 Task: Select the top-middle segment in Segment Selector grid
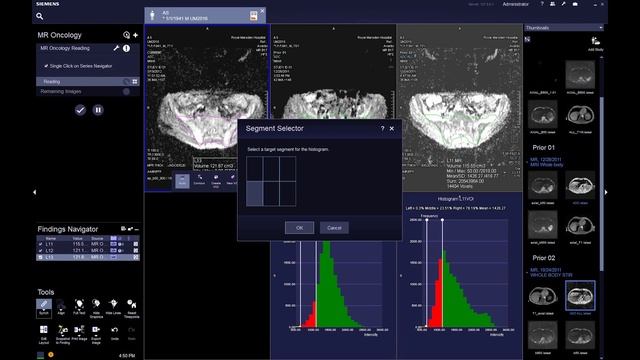tap(271, 169)
